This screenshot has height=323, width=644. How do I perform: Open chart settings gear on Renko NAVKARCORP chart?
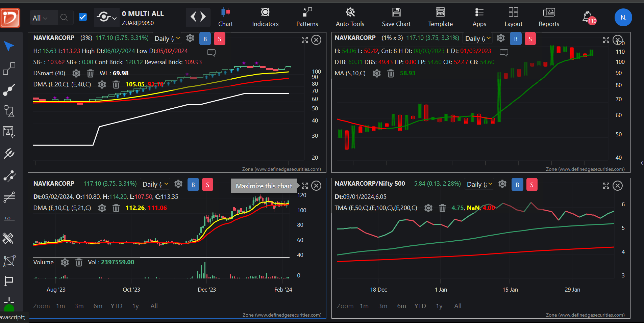tap(190, 38)
